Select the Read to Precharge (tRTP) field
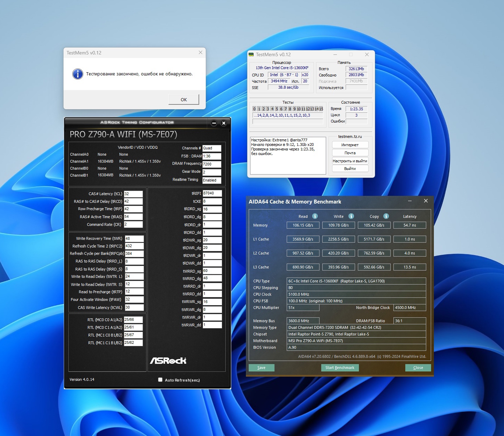The height and width of the screenshot is (436, 504). coord(134,292)
